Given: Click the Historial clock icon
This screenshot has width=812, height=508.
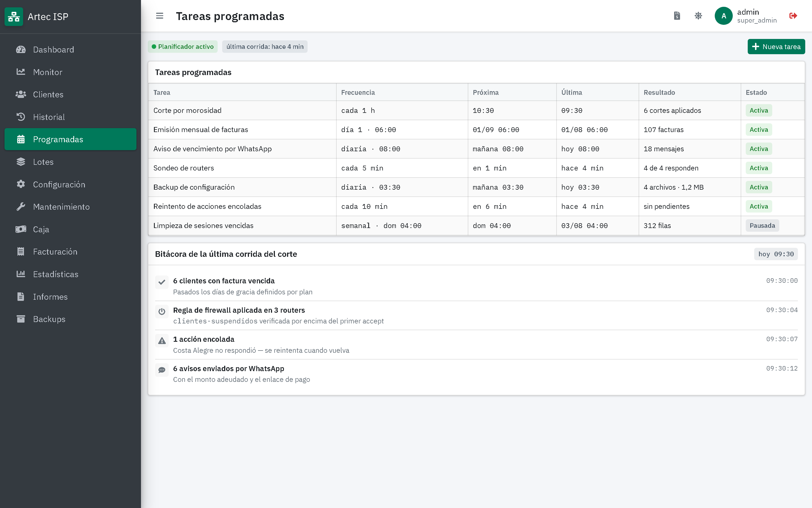Looking at the screenshot, I should point(21,117).
